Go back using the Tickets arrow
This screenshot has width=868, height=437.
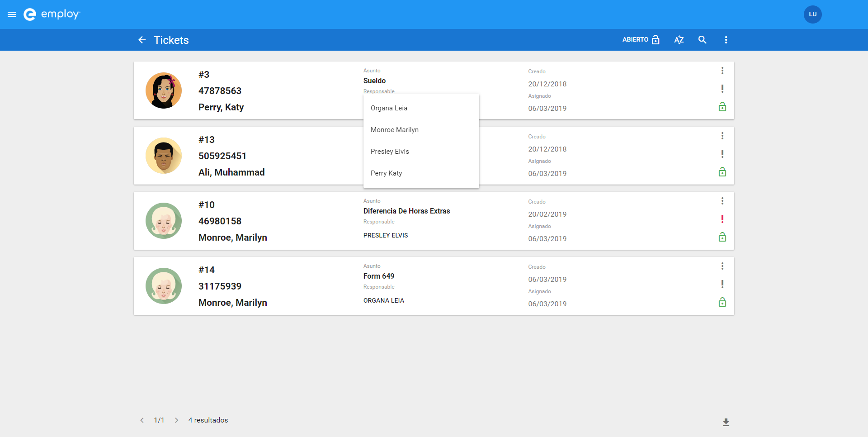click(x=142, y=40)
